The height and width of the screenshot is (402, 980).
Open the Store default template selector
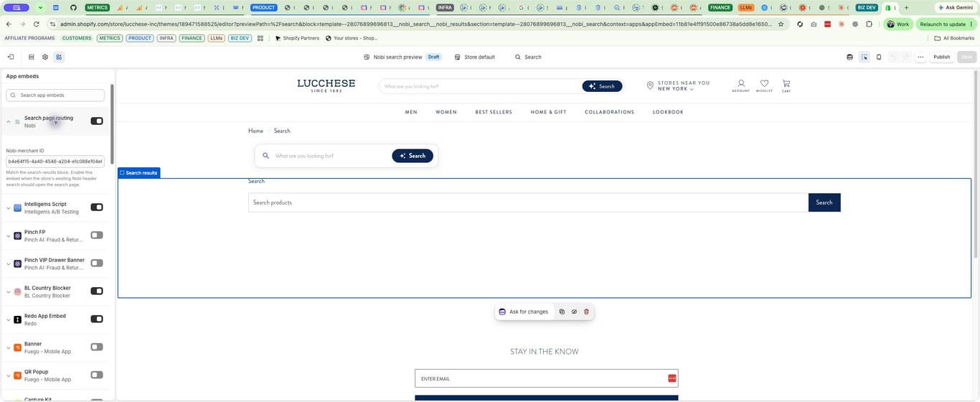click(x=475, y=57)
